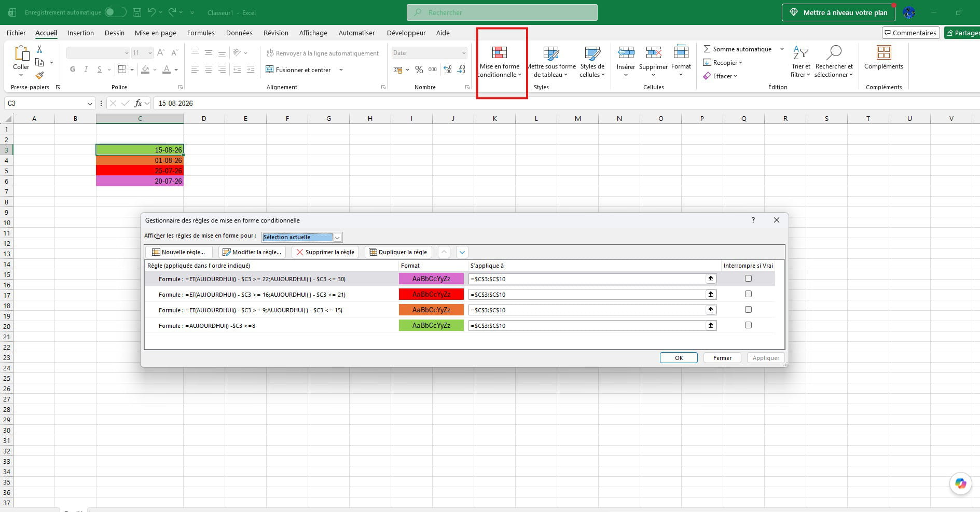The height and width of the screenshot is (512, 980).
Task: Open the Données ribbon tab
Action: [239, 33]
